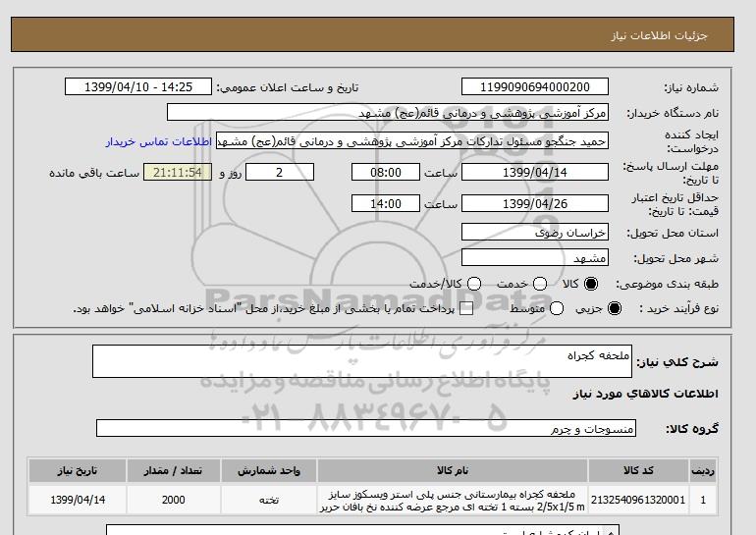Viewport: 756px width, 535px height.
Task: Toggle the Islamic treasury bonds payment checkbox
Action: click(466, 308)
